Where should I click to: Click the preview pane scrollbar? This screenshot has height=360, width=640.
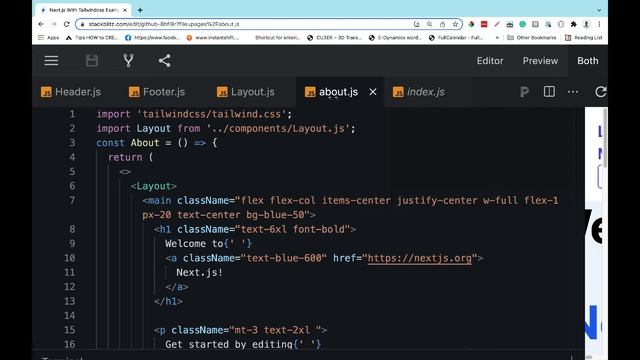(605, 139)
